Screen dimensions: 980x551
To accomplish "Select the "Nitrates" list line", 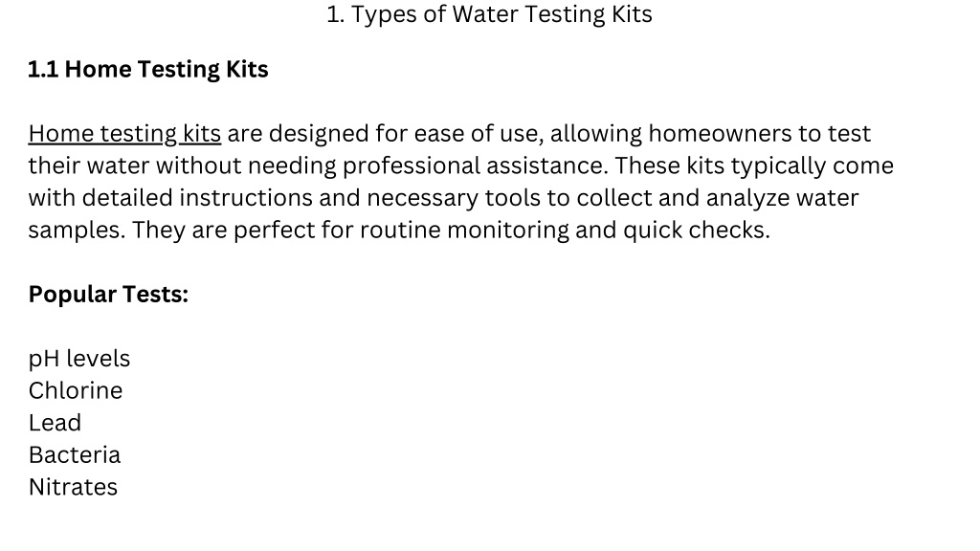I will coord(73,487).
